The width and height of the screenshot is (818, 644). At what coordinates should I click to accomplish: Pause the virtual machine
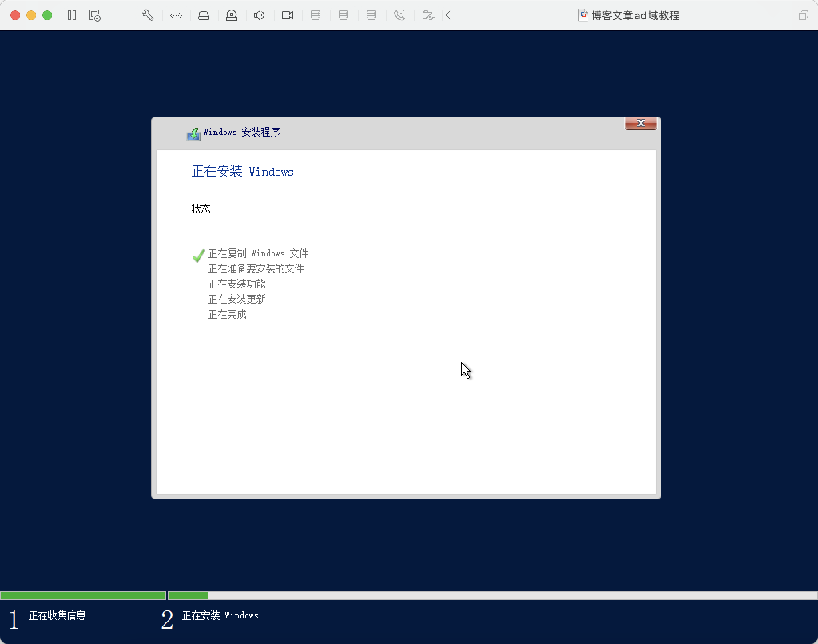pyautogui.click(x=72, y=16)
